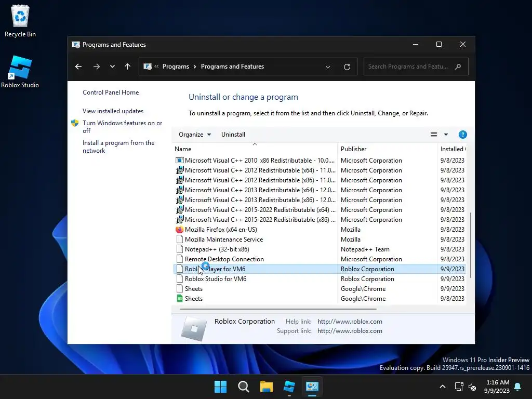Click the horizontal scrollbar below the list
Image resolution: width=532 pixels, height=399 pixels.
[278, 309]
